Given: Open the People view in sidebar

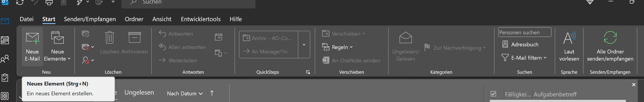Looking at the screenshot, I should [x=5, y=59].
